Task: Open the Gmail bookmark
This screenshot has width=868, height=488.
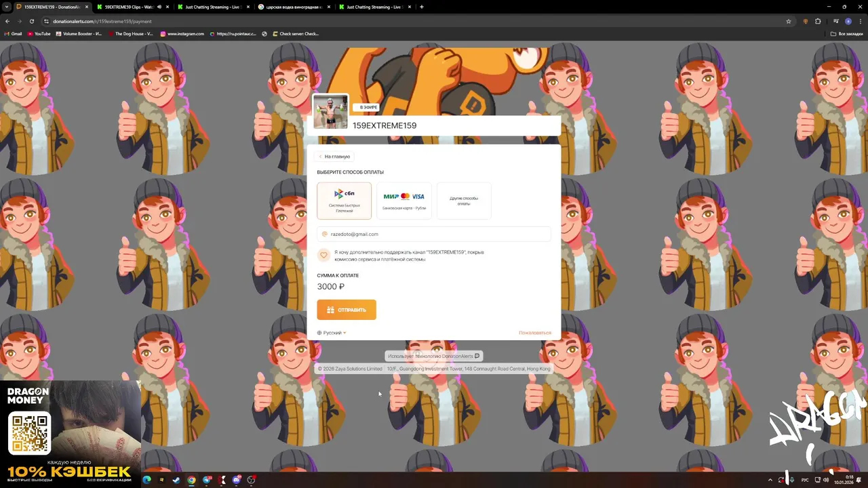Action: tap(14, 33)
